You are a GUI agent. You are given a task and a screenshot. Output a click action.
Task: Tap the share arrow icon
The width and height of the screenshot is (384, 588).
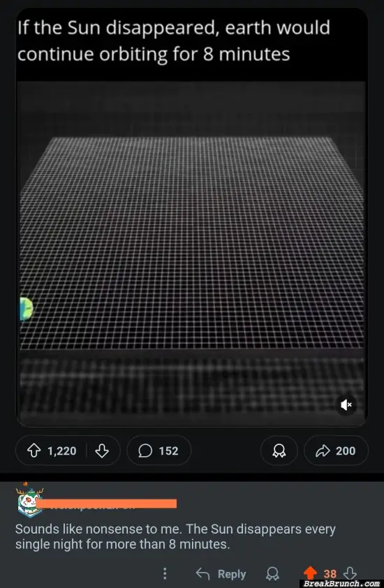(323, 451)
